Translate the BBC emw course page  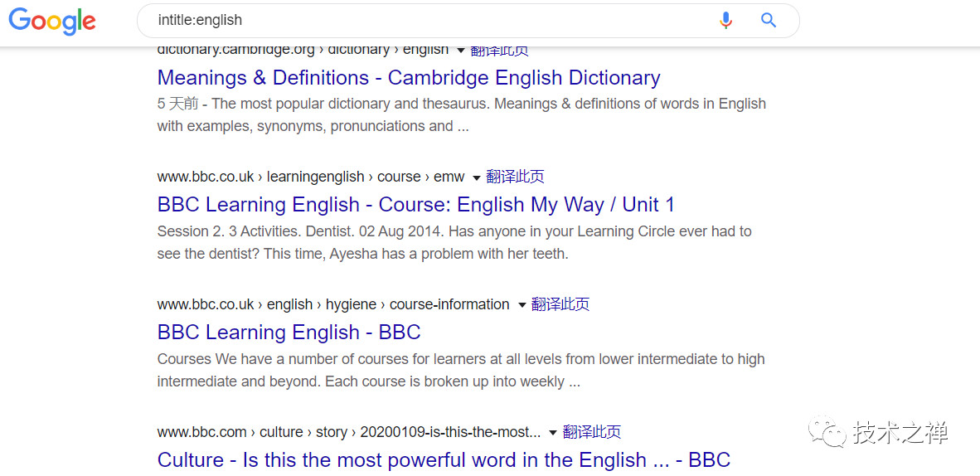(515, 177)
